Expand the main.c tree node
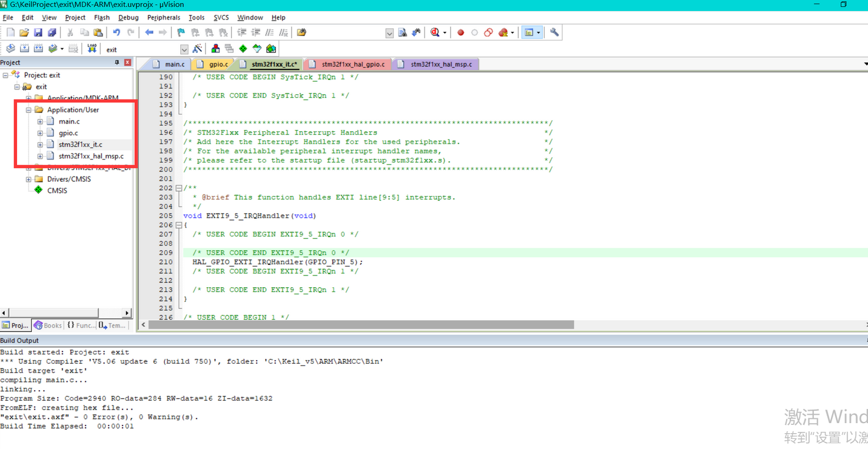Screen dimensions: 868x449 click(40, 122)
